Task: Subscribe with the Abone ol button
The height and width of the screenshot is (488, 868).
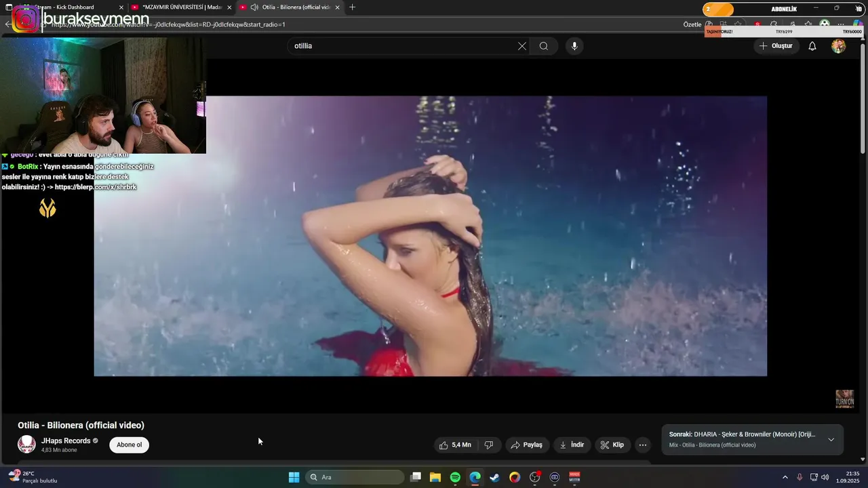Action: click(x=129, y=445)
